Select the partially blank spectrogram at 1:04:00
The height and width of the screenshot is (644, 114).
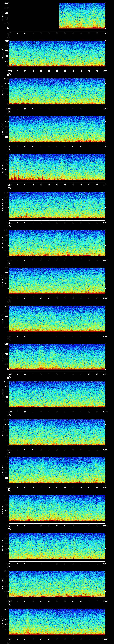[57, 16]
